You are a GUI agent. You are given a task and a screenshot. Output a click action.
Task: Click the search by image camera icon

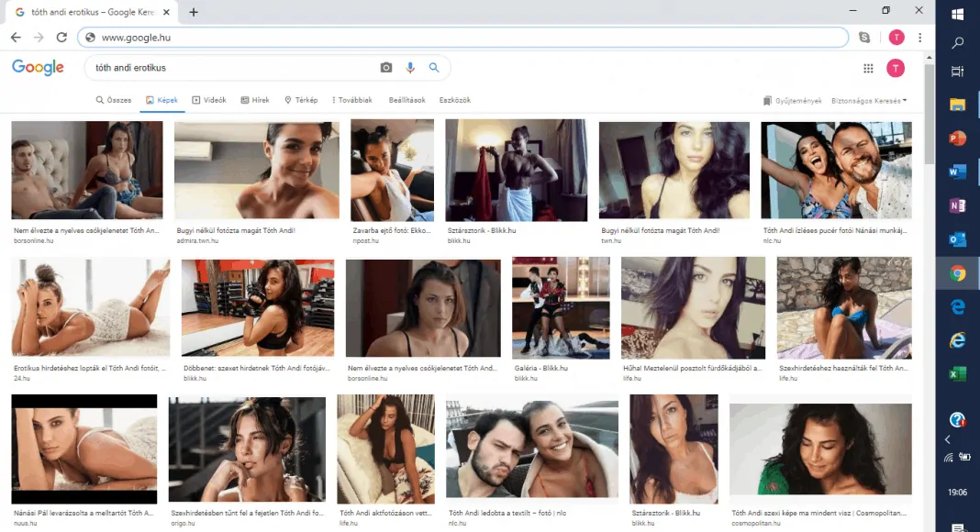(386, 68)
